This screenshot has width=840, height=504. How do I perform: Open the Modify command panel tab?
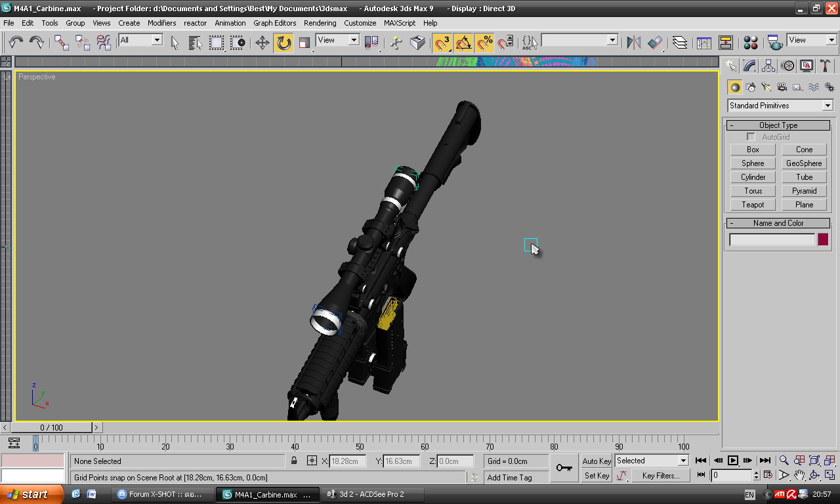749,66
